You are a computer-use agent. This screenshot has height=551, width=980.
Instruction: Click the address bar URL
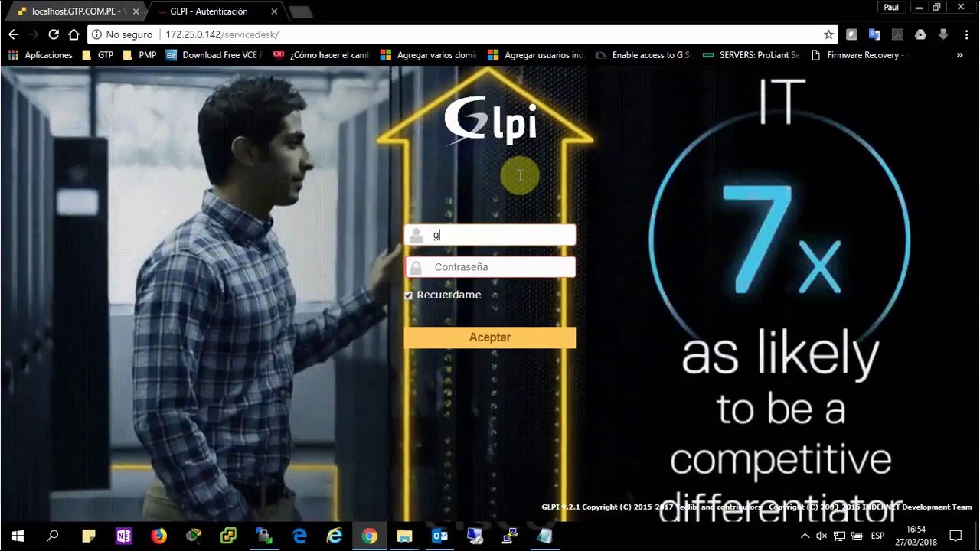point(222,34)
